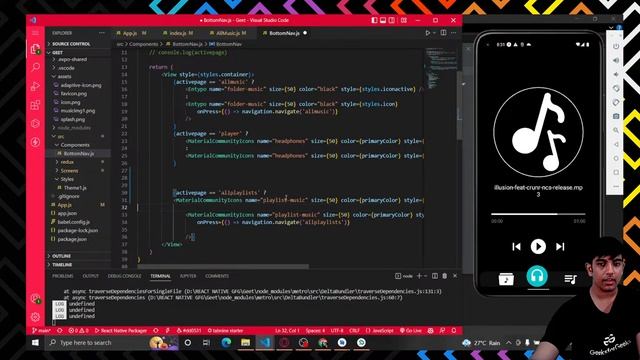Click the emulator zoom magnifier icon

tap(616, 130)
